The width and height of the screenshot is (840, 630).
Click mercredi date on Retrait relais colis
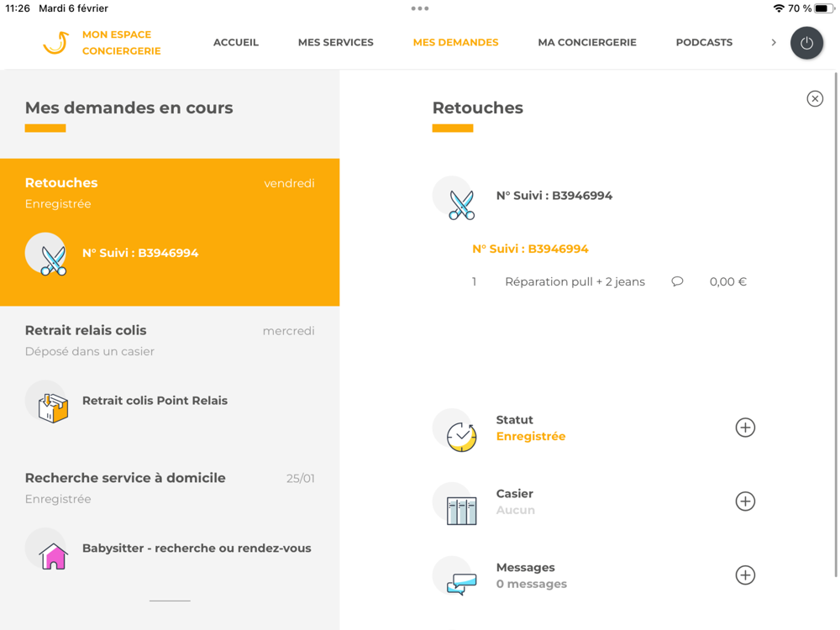pos(289,331)
